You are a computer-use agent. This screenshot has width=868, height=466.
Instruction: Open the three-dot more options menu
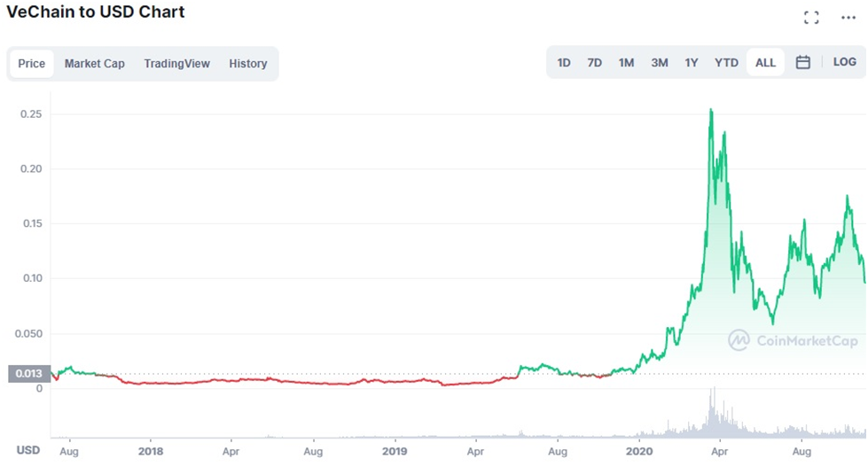coord(848,18)
